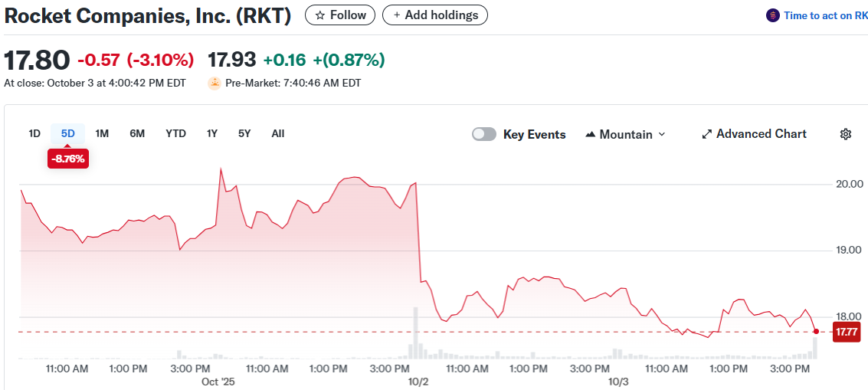Screen dimensions: 868x390
Task: Click the purple promo icon at top right
Action: pos(772,15)
